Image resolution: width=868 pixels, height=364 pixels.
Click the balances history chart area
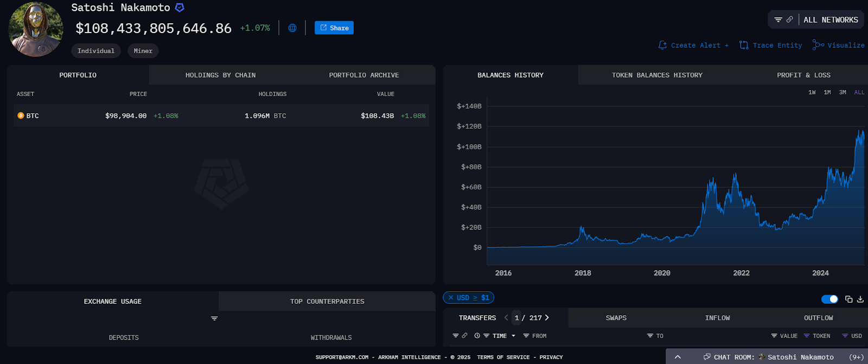pyautogui.click(x=675, y=182)
